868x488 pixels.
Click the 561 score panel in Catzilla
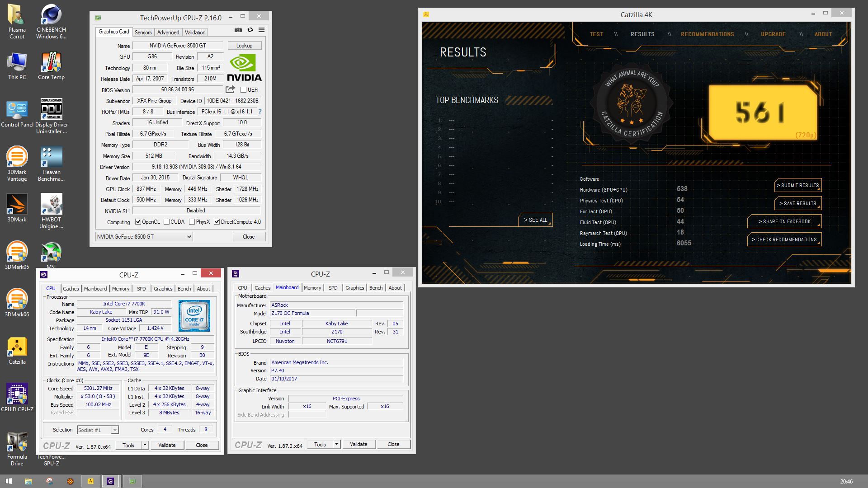coord(763,112)
